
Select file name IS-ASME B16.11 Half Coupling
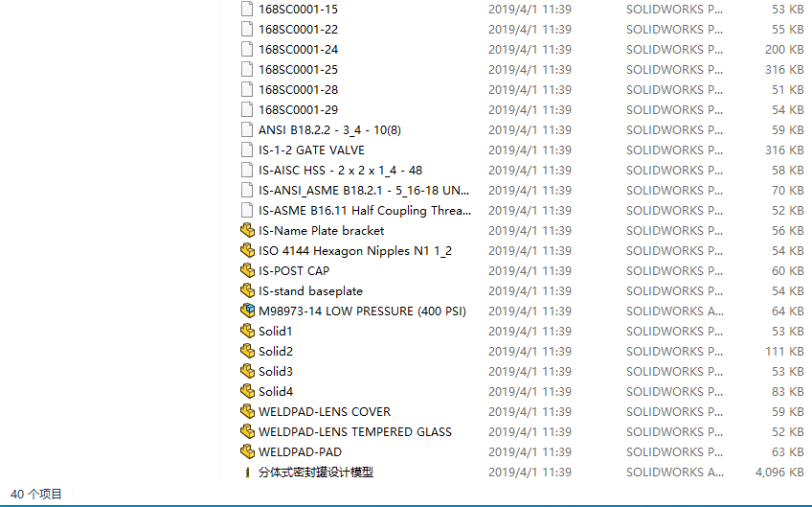pyautogui.click(x=365, y=211)
